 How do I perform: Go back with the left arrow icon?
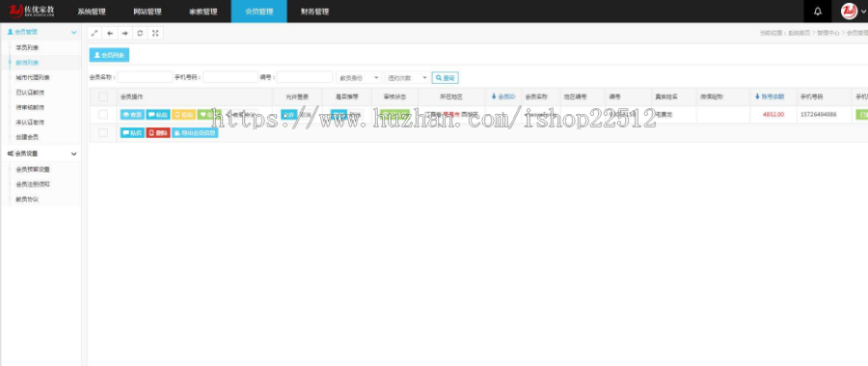pyautogui.click(x=110, y=33)
